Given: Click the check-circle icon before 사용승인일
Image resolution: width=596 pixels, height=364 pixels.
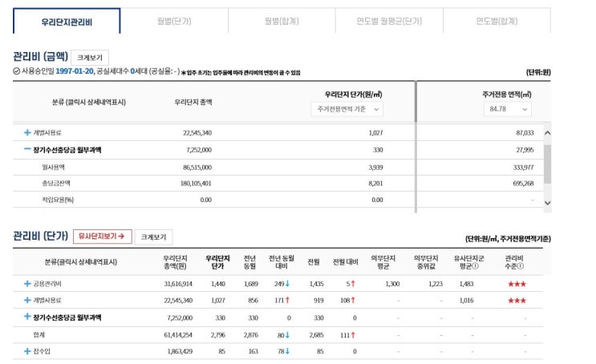Looking at the screenshot, I should (x=16, y=71).
